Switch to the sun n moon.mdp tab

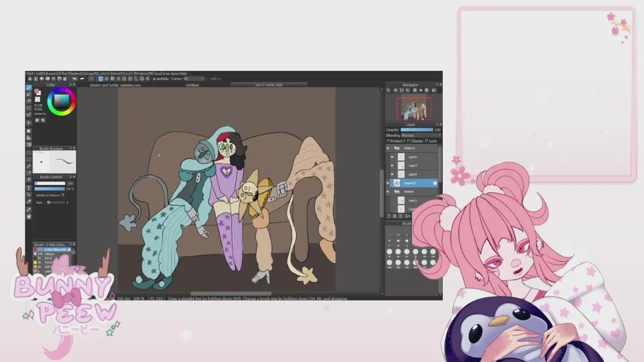[x=269, y=85]
